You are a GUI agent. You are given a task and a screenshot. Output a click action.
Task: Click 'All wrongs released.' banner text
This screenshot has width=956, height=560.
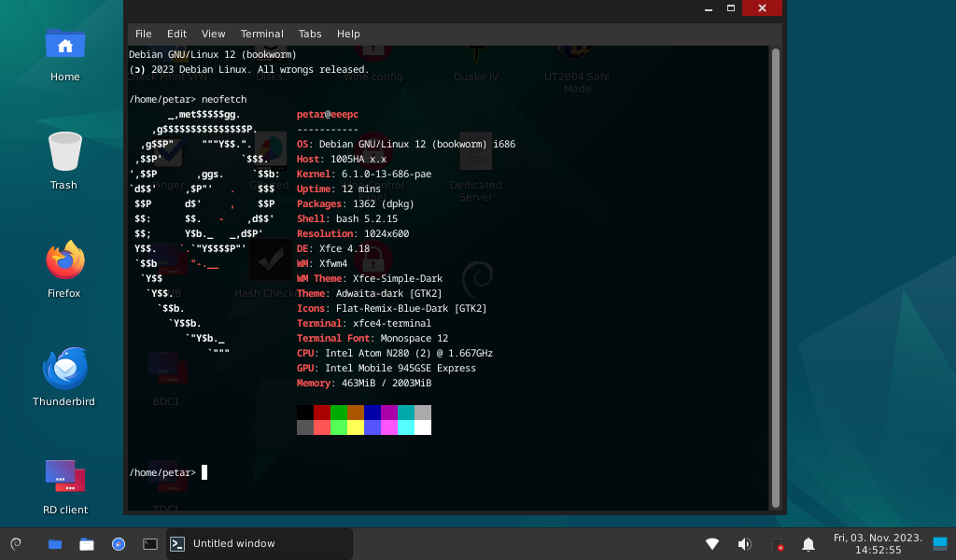(x=314, y=69)
